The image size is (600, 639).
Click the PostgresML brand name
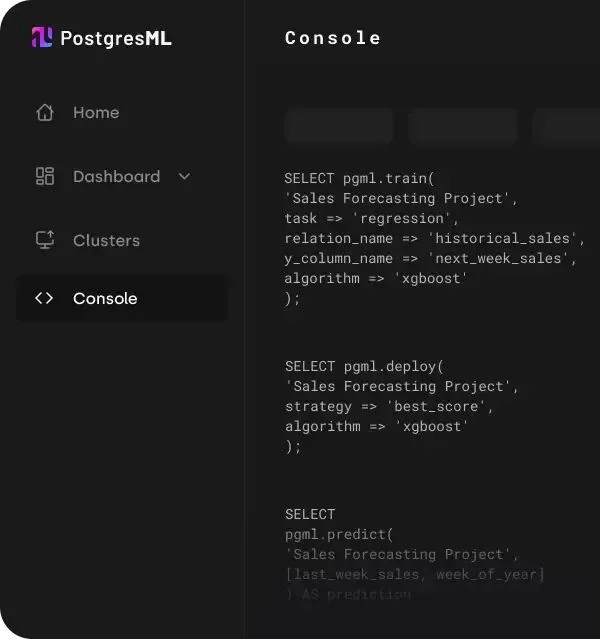(116, 39)
